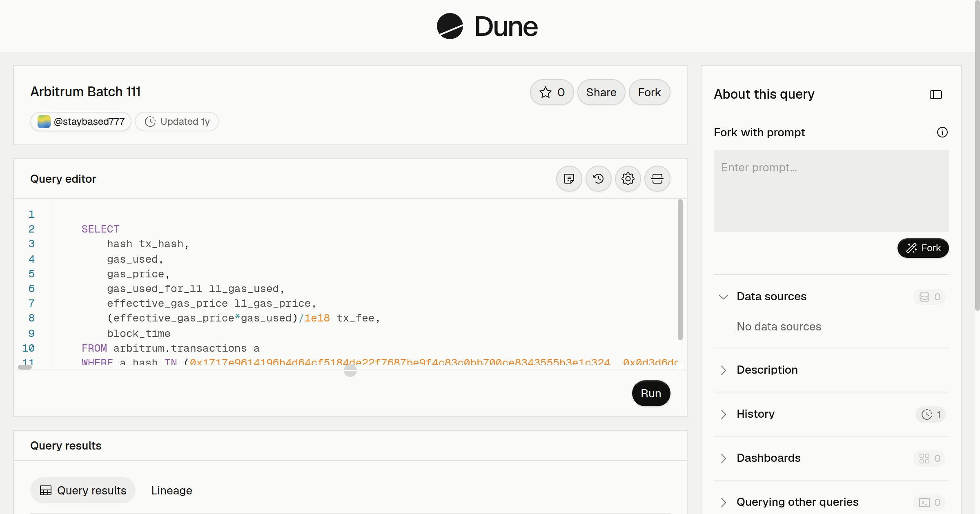The image size is (980, 514).
Task: Click the Data sources count badge
Action: [929, 297]
